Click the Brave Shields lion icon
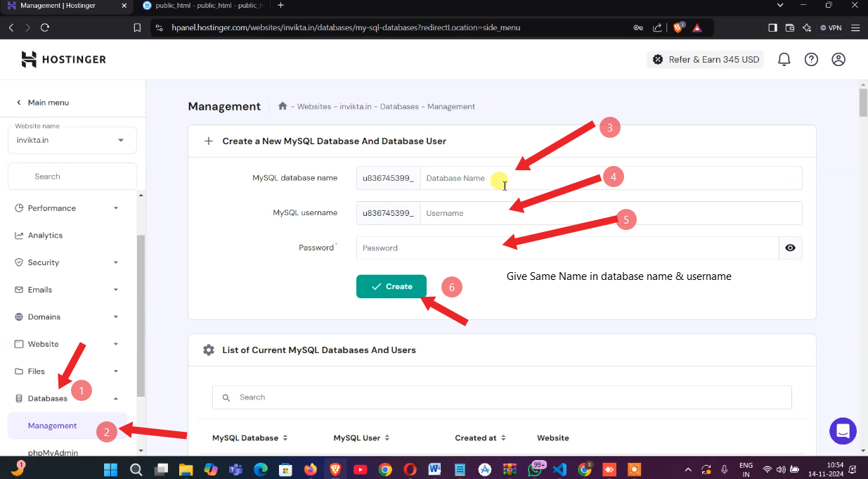868x479 pixels. pos(678,28)
